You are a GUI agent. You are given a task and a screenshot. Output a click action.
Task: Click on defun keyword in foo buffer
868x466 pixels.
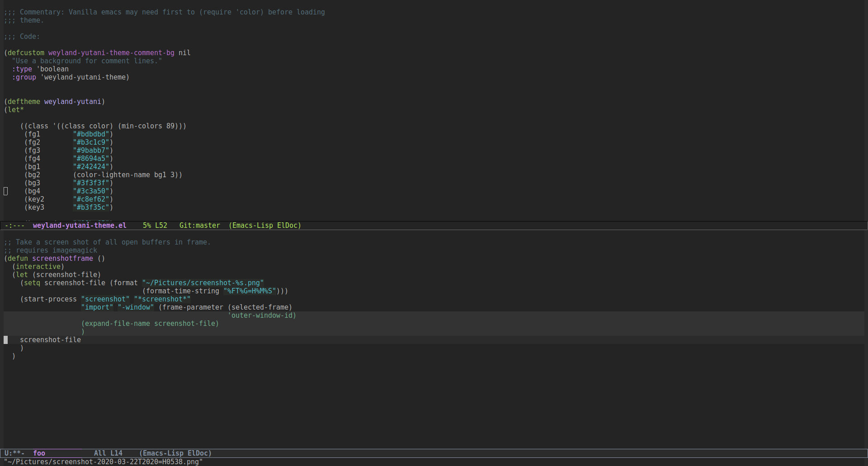pos(18,258)
